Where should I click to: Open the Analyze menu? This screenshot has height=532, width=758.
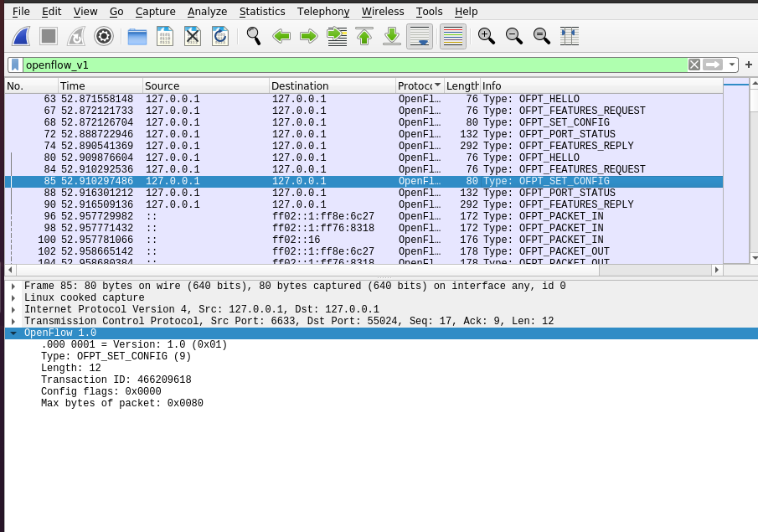(x=207, y=12)
